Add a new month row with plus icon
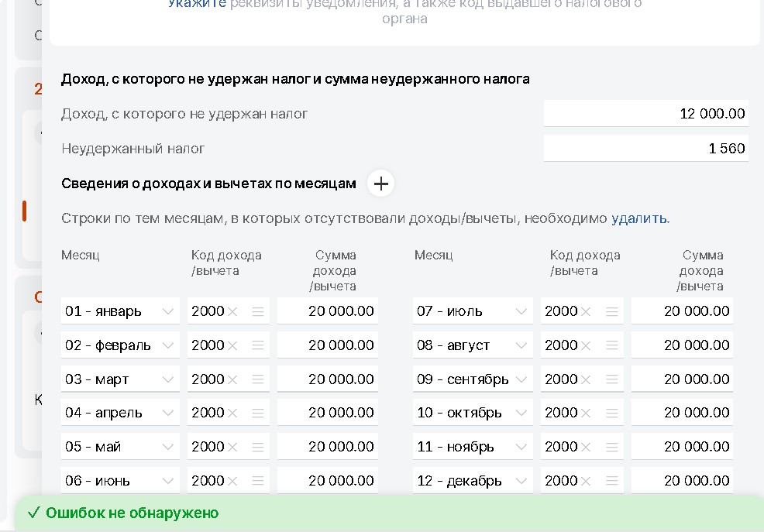The height and width of the screenshot is (532, 764). coord(380,184)
